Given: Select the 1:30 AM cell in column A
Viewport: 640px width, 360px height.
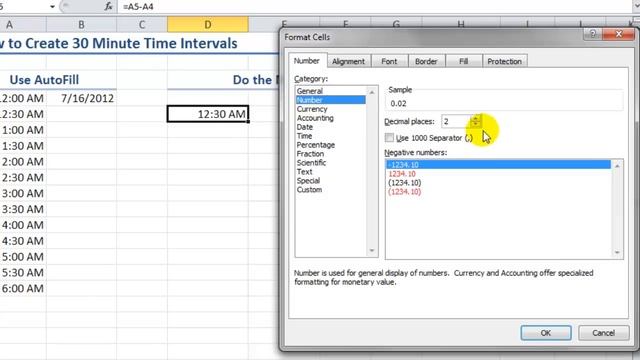Looking at the screenshot, I should [23, 146].
